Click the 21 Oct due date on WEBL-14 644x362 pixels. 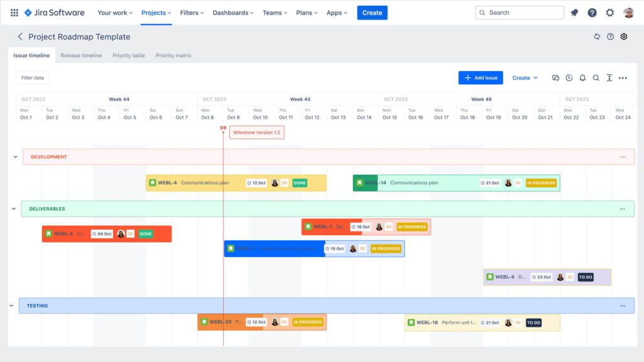coord(490,183)
